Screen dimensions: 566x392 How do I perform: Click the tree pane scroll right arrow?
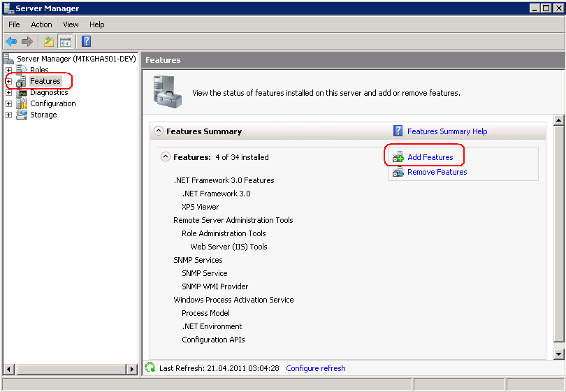click(x=132, y=369)
